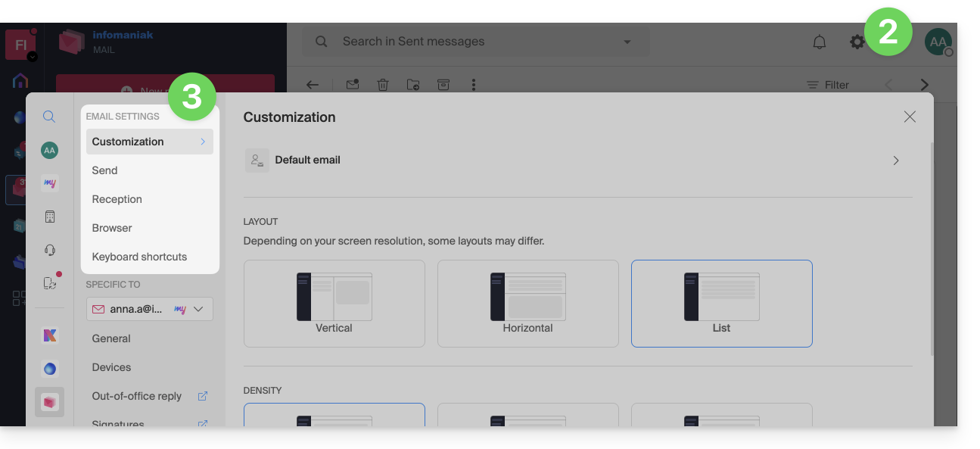Select the List layout option

(x=721, y=303)
